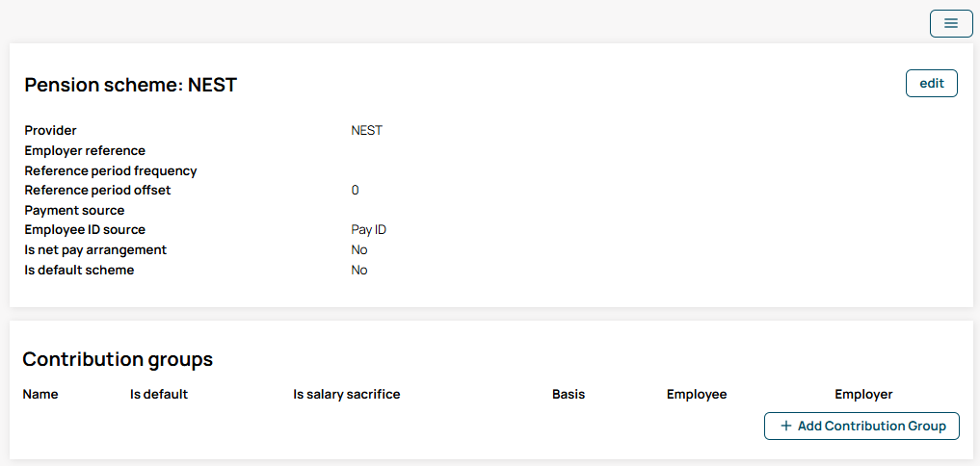Screen dimensions: 980x466
Task: Click the 'Is default' column header
Action: click(x=159, y=394)
